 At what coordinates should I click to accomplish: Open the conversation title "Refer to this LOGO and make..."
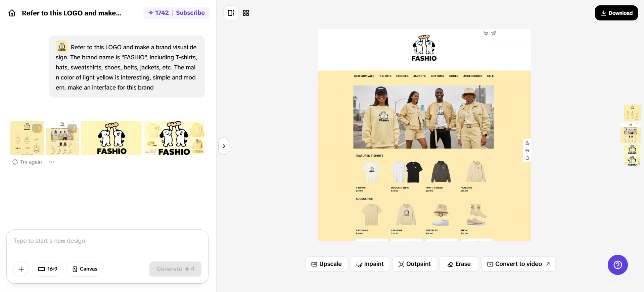tap(72, 13)
